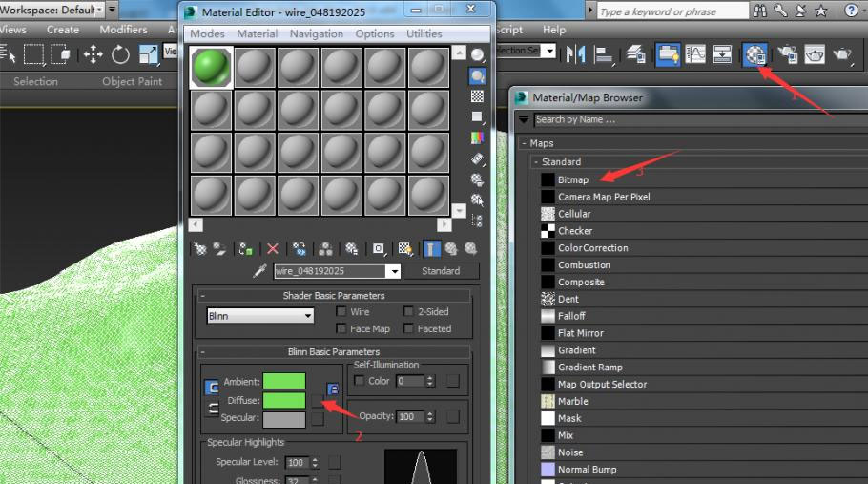Viewport: 868px width, 484px height.
Task: Open Material Editor Options icon
Action: pos(477,179)
